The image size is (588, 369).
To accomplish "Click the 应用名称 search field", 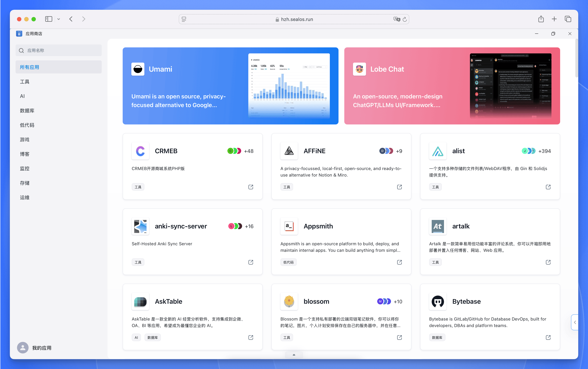I will click(59, 50).
